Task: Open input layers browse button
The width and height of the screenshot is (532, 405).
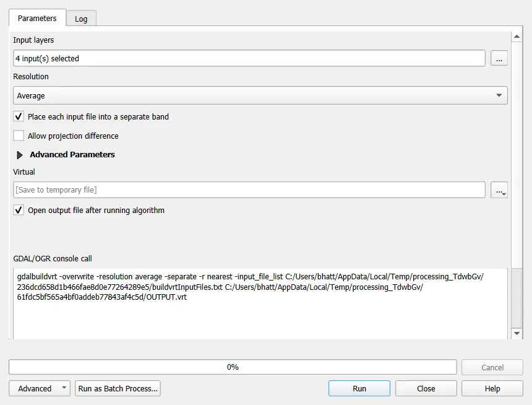Action: (499, 58)
